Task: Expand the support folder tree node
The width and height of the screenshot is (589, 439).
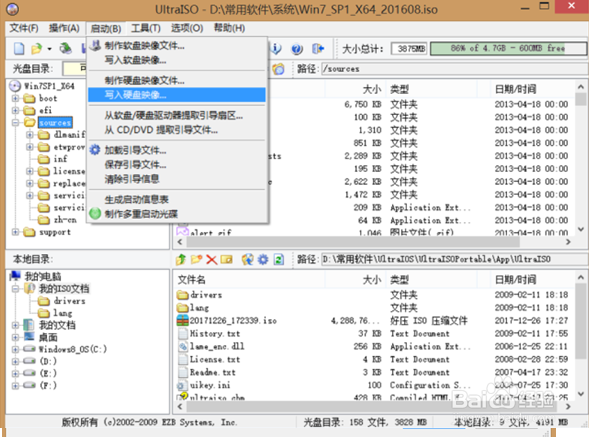Action: [x=15, y=232]
